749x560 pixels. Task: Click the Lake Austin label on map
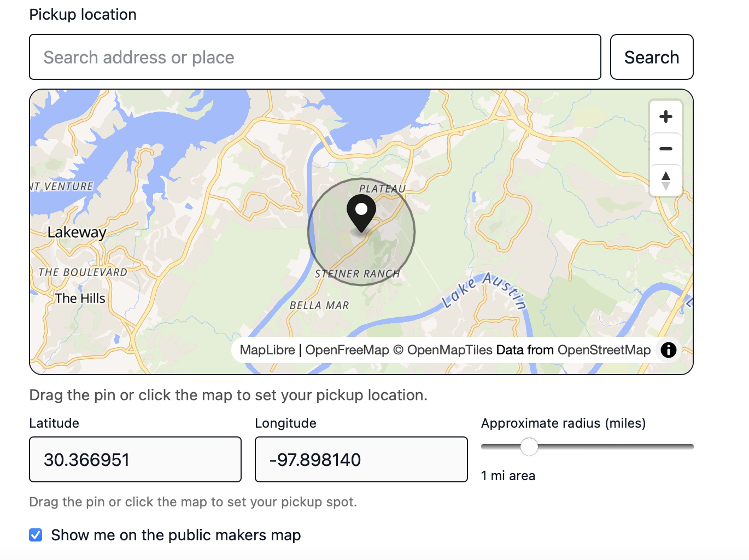click(484, 290)
